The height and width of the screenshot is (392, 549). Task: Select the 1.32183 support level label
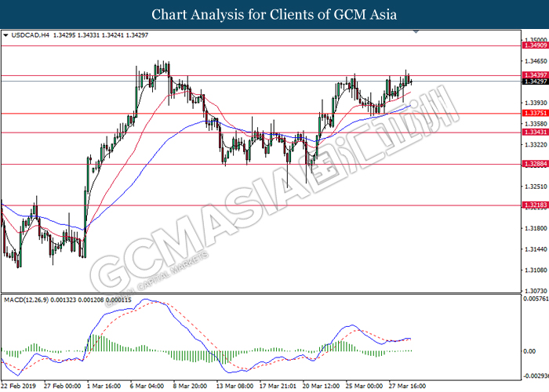coord(535,205)
